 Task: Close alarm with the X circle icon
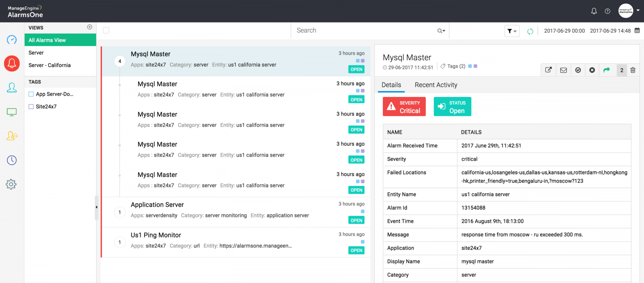click(x=592, y=70)
